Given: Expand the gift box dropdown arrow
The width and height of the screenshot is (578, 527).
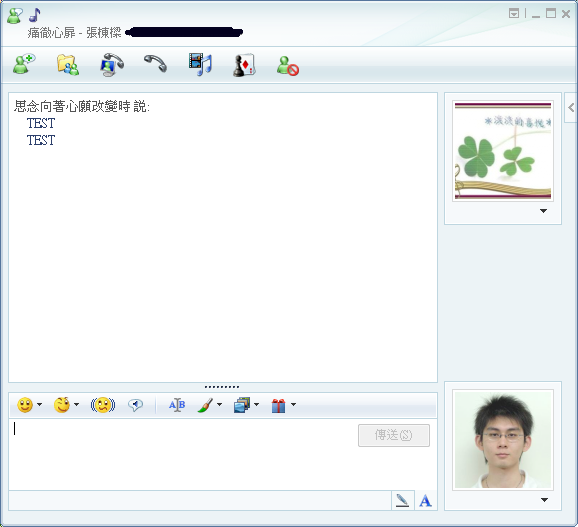Looking at the screenshot, I should (293, 405).
